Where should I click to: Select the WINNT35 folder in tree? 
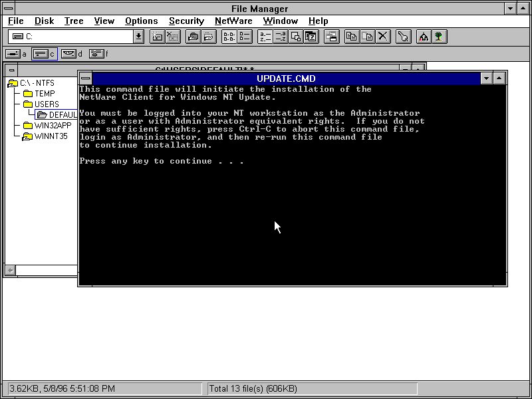pos(45,136)
